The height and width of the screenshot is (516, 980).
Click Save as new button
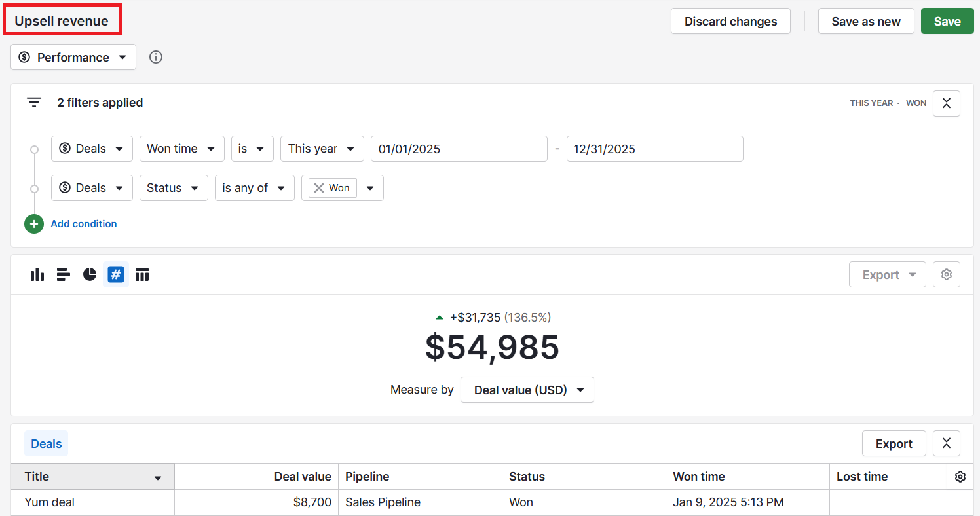(x=866, y=21)
